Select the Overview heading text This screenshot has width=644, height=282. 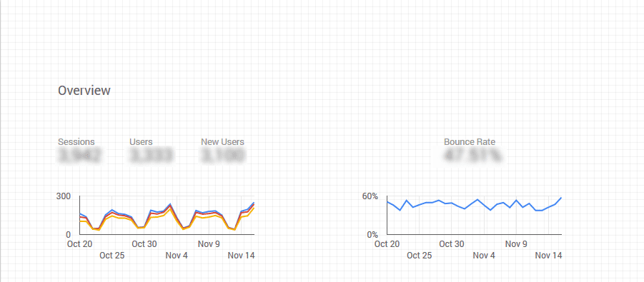pos(84,90)
